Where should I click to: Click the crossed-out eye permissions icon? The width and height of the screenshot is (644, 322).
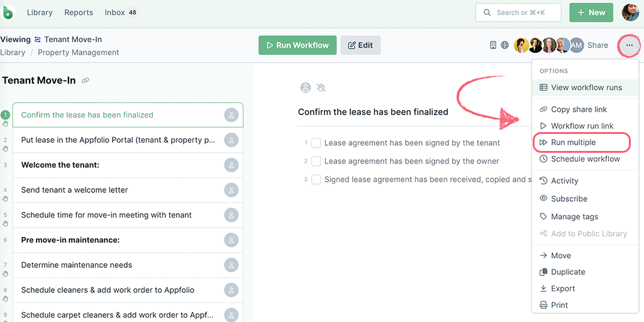(321, 87)
